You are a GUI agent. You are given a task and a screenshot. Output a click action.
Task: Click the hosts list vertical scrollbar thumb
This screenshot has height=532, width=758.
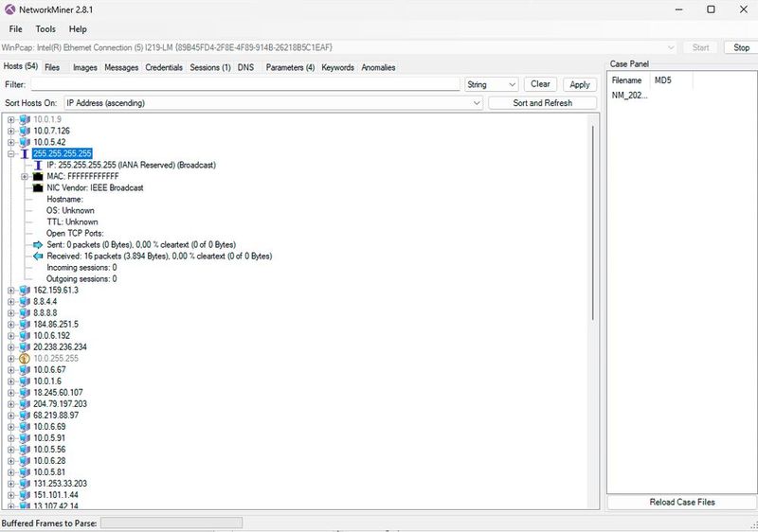point(593,223)
